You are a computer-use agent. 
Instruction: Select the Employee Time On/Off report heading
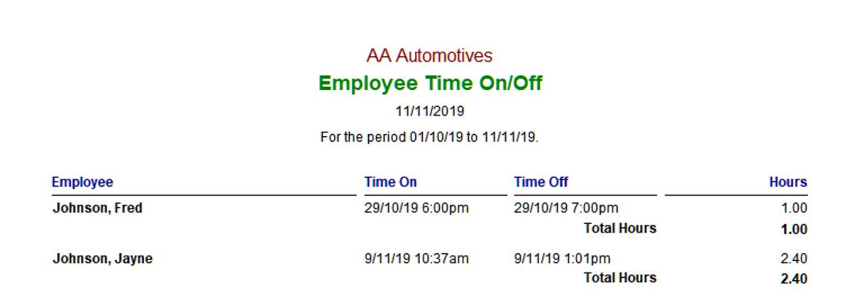(x=430, y=83)
